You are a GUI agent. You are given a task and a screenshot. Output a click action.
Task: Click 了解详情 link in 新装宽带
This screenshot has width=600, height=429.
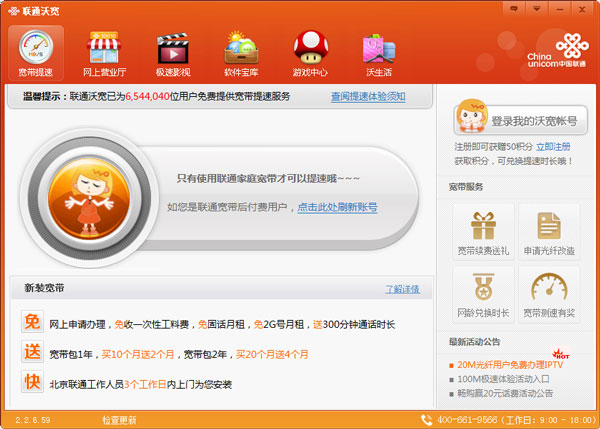point(403,289)
